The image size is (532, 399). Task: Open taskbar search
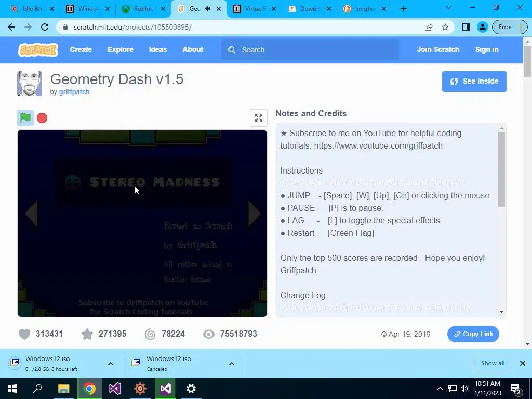point(37,389)
